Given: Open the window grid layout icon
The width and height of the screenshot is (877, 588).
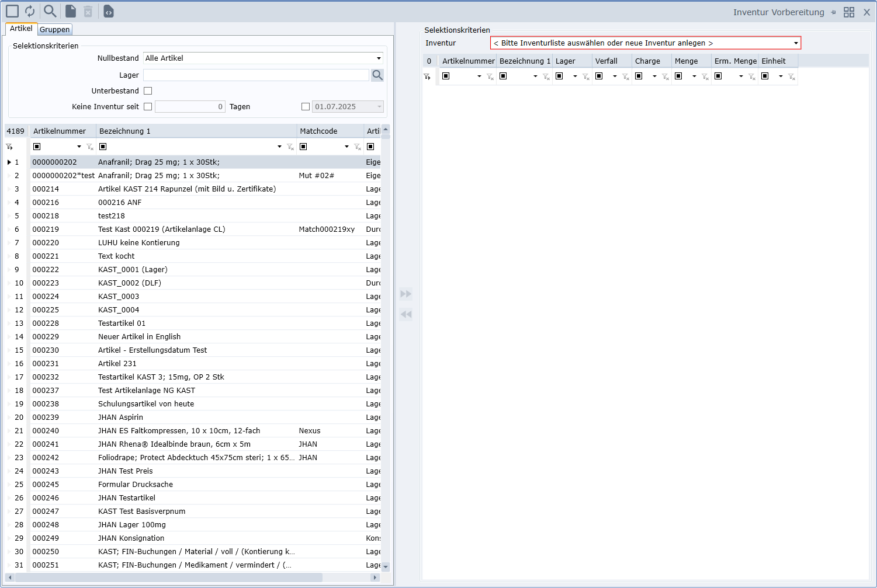Looking at the screenshot, I should [x=849, y=12].
